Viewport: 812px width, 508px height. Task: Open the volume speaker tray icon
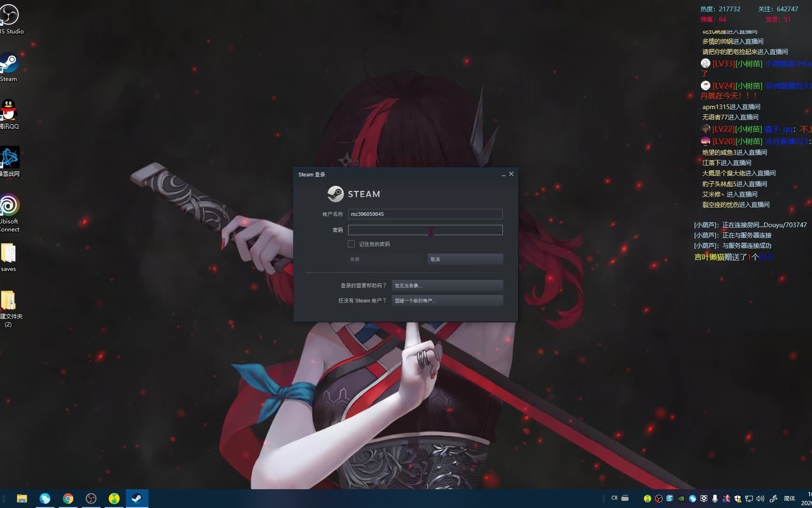760,499
